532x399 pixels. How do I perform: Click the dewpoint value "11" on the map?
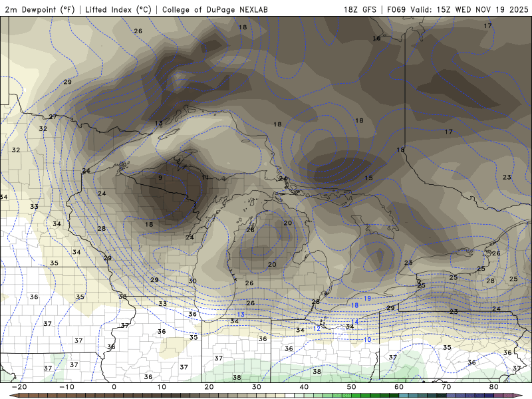pyautogui.click(x=205, y=178)
